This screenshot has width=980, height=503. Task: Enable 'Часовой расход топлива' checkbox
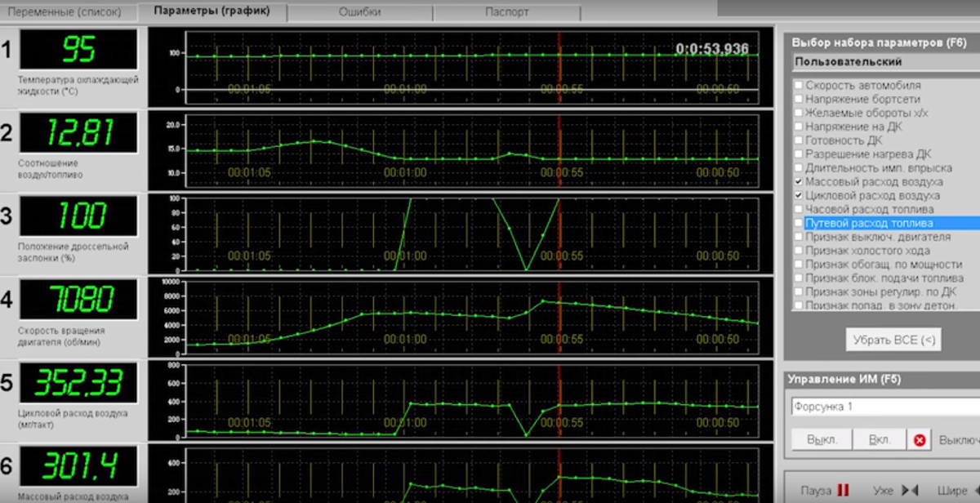[798, 209]
